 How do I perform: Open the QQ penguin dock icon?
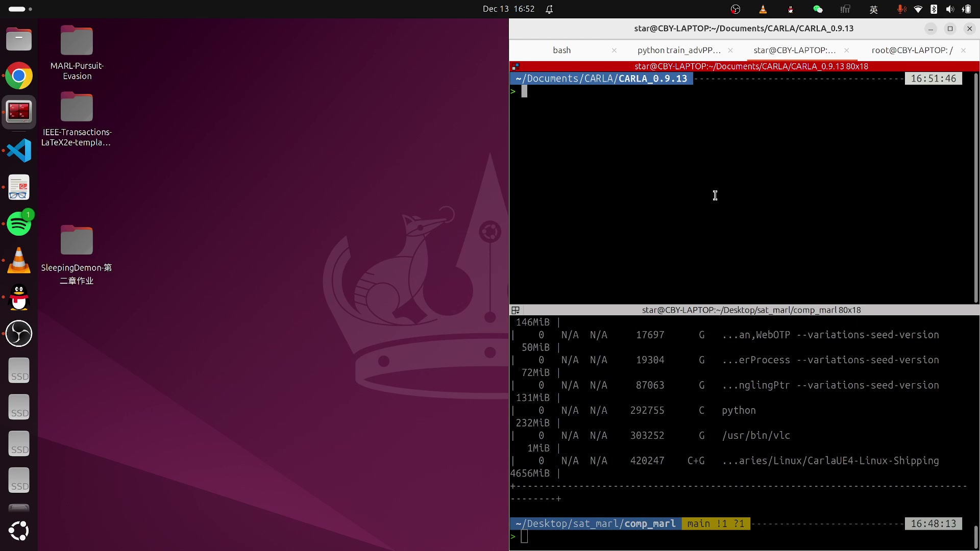[x=19, y=297]
